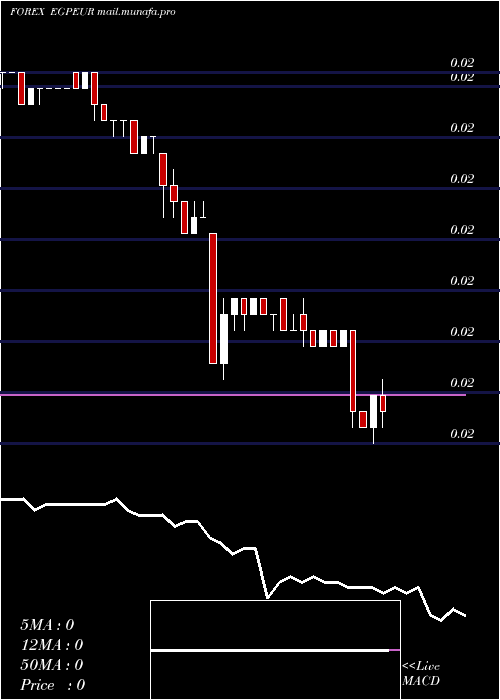Click the FOREX EGPEUR chart title
The width and height of the screenshot is (500, 700).
(x=52, y=12)
